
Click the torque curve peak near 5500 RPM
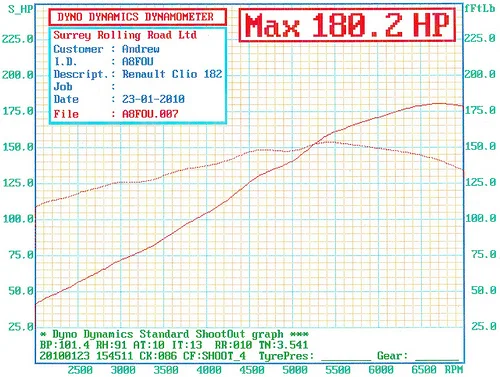pos(330,142)
